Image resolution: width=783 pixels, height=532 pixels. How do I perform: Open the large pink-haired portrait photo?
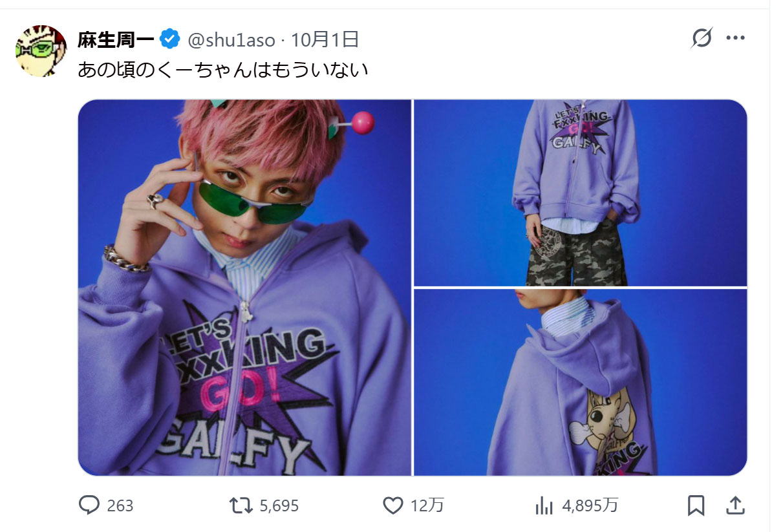[244, 288]
